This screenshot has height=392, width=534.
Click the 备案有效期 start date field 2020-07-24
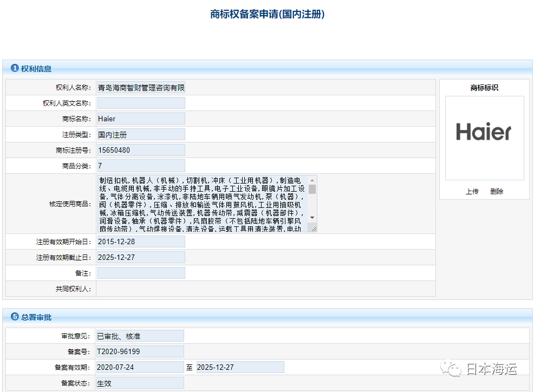pyautogui.click(x=140, y=367)
